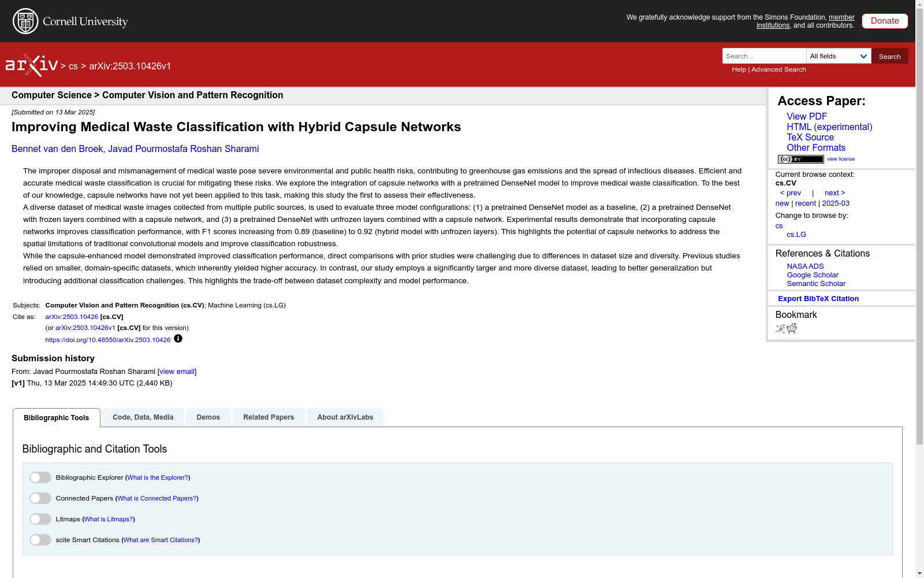Open the arXiv logo homepage link
Viewport: 924px width, 578px height.
32,65
